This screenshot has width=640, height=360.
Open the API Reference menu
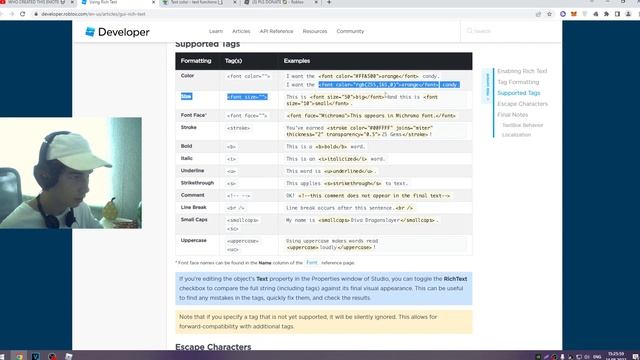276,31
